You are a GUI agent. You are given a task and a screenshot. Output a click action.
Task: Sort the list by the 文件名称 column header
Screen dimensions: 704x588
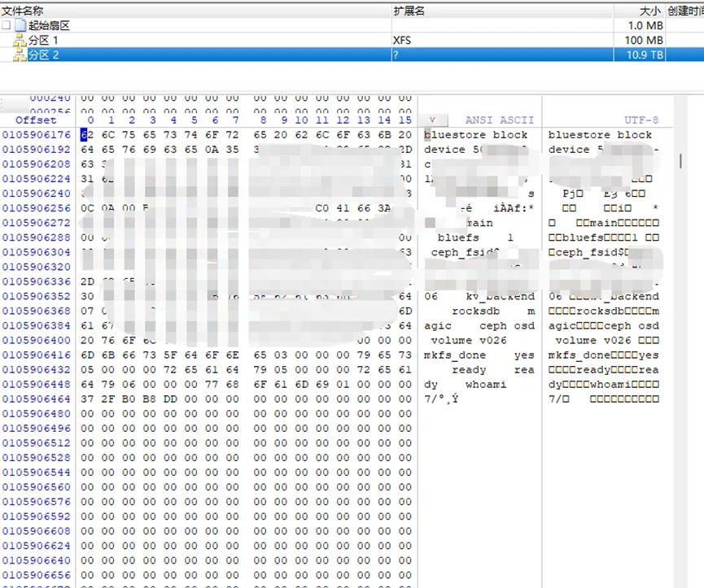pyautogui.click(x=196, y=11)
